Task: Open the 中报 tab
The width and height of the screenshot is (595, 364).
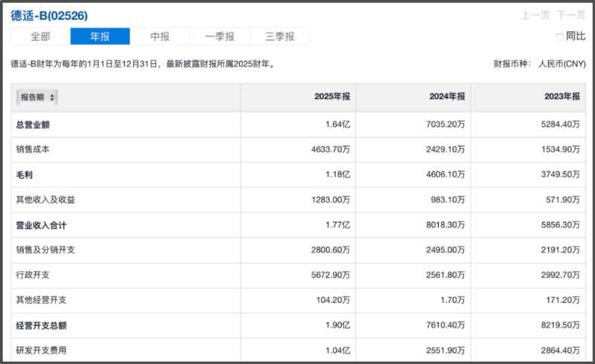Action: (x=160, y=36)
